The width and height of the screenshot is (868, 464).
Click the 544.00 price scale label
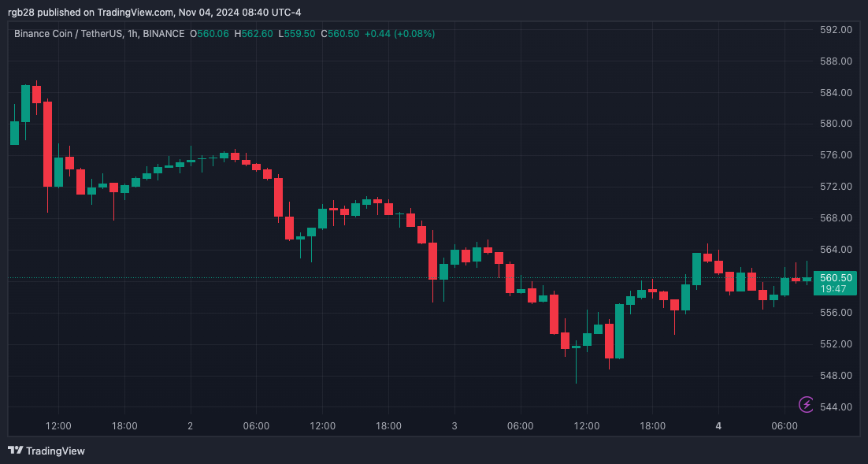[x=834, y=406]
